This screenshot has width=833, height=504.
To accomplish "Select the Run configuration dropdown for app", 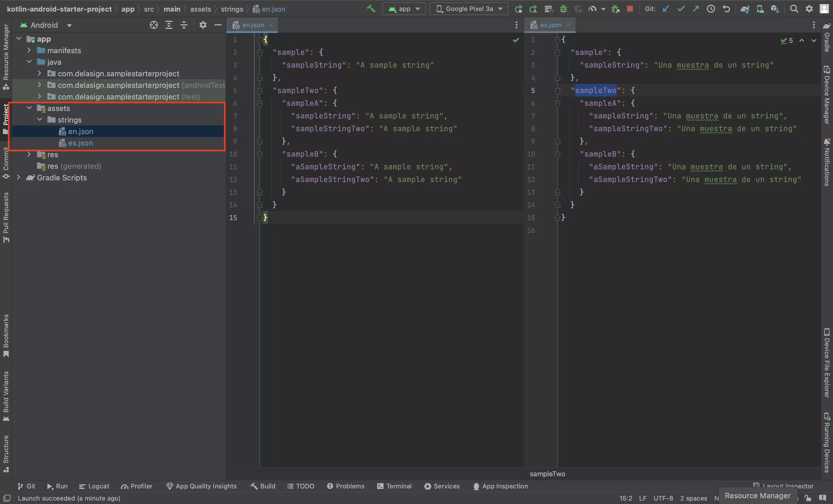I will coord(405,8).
